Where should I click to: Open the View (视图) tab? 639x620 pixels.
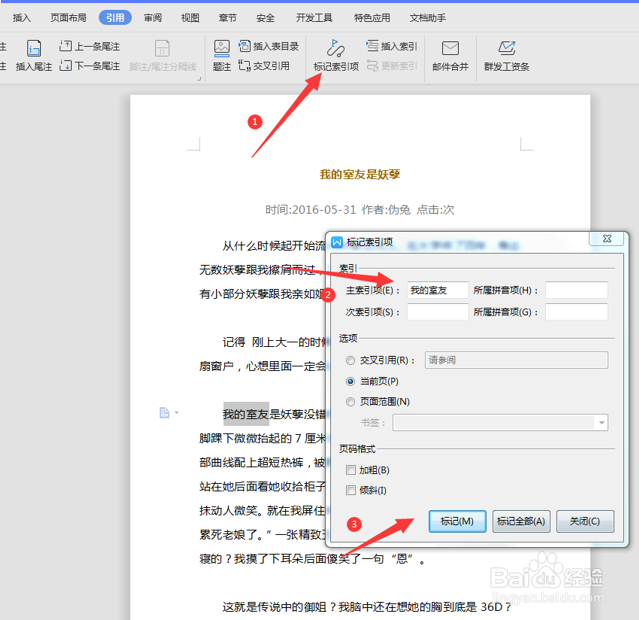click(190, 18)
